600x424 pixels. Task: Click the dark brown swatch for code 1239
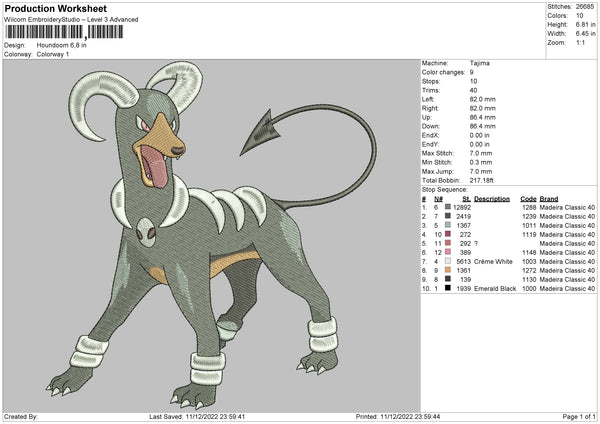(447, 216)
